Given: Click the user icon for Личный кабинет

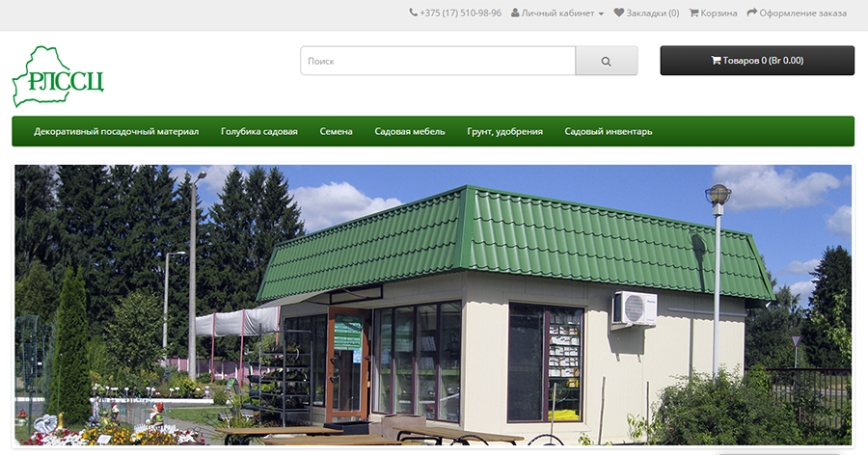Looking at the screenshot, I should click(515, 13).
